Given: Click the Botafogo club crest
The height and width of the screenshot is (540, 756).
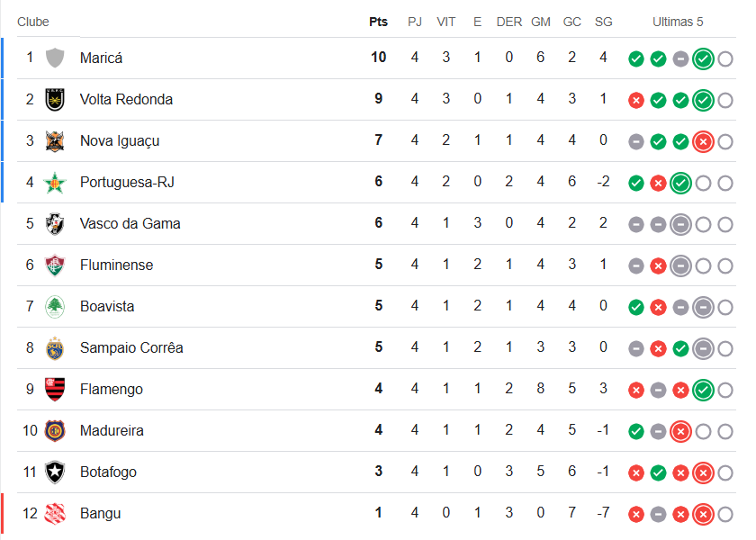Looking at the screenshot, I should pyautogui.click(x=55, y=472).
